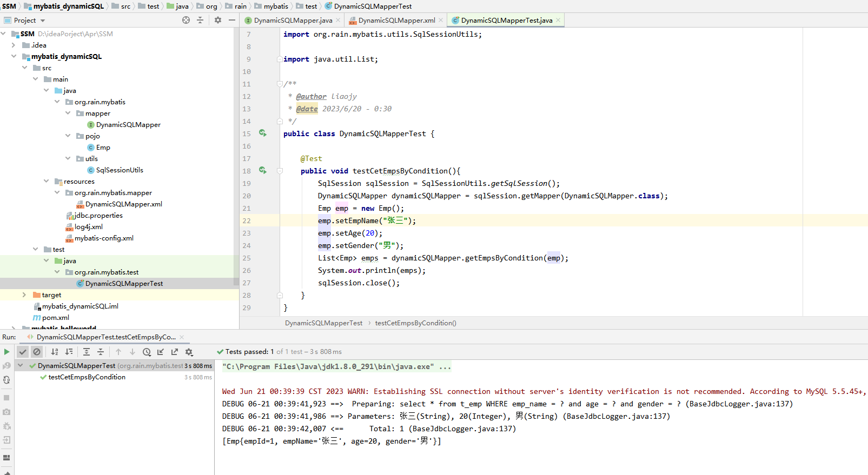This screenshot has width=868, height=475.
Task: Open the Project panel options gear
Action: click(218, 20)
